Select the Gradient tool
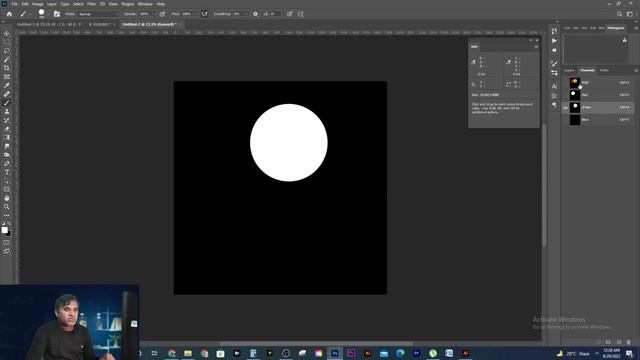This screenshot has width=640, height=360. click(x=7, y=138)
